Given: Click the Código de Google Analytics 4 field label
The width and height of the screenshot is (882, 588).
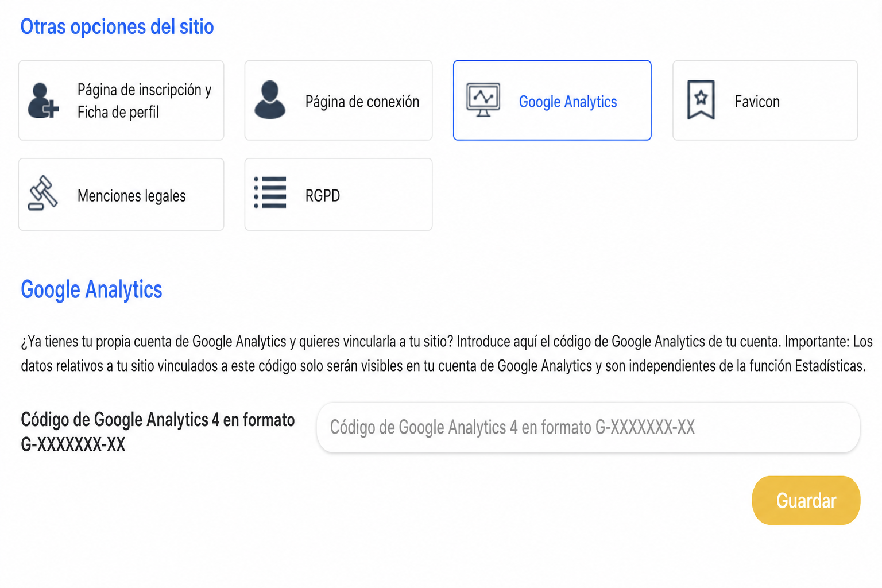Looking at the screenshot, I should 158,432.
